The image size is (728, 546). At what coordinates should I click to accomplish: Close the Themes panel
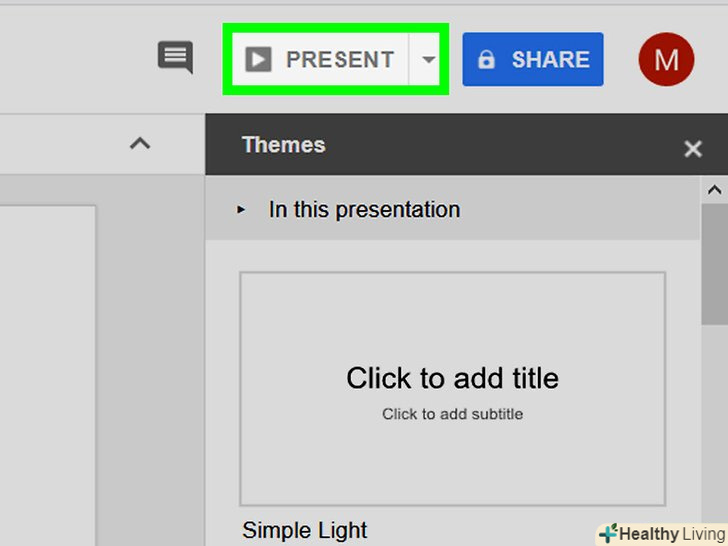(692, 149)
